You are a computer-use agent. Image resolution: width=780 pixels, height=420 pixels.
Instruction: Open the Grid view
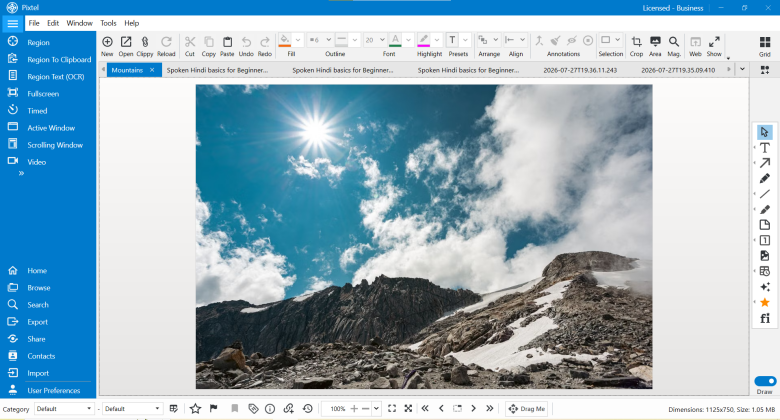point(765,46)
